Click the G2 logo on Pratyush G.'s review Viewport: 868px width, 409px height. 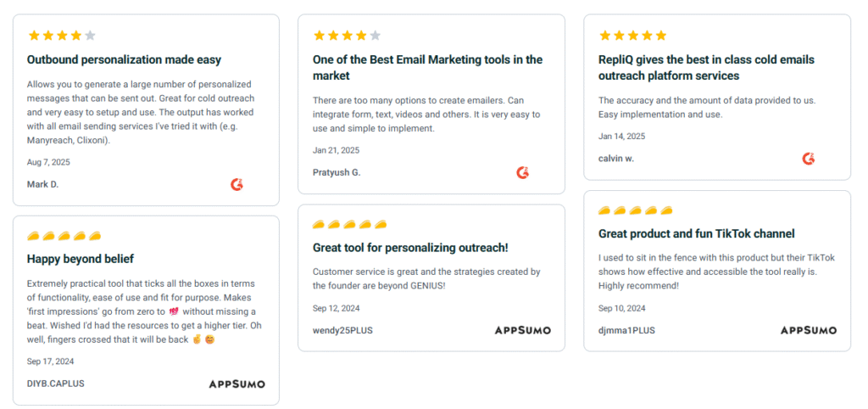(523, 172)
